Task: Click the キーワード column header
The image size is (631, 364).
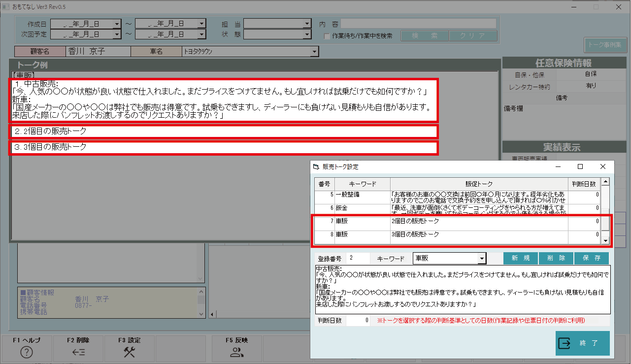Action: [363, 184]
